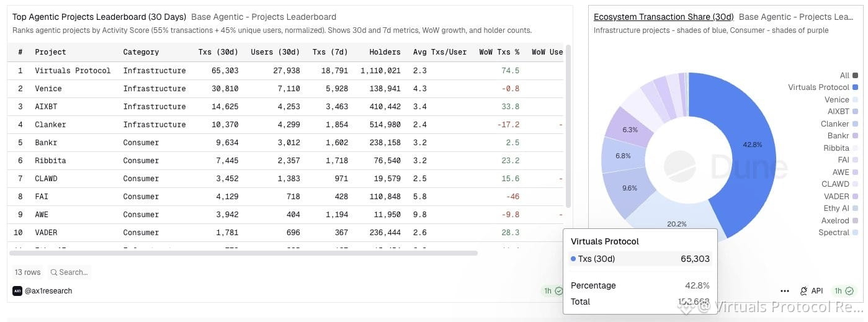Open the @ax1research author link
This screenshot has width=868, height=322.
(x=48, y=291)
